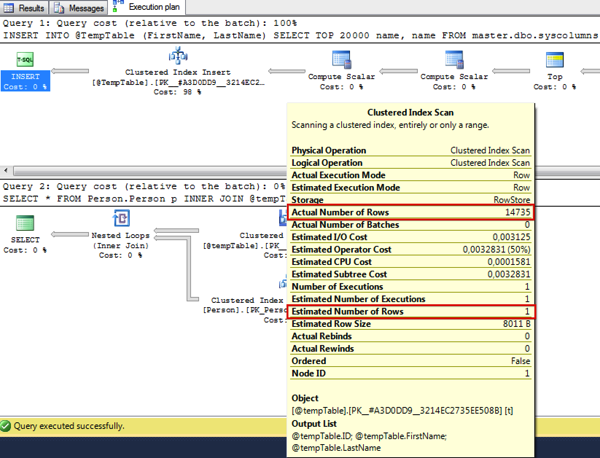Click the Storage RowStore row

(411, 200)
